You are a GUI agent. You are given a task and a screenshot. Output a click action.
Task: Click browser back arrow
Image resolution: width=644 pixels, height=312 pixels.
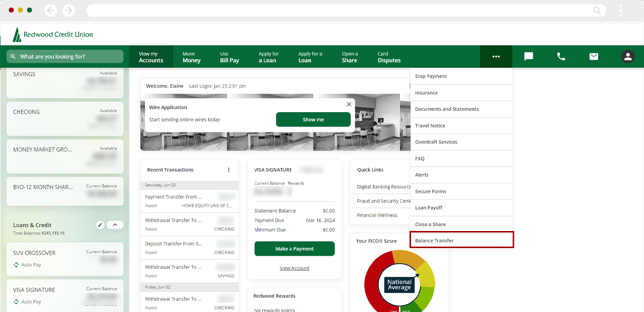tap(50, 10)
